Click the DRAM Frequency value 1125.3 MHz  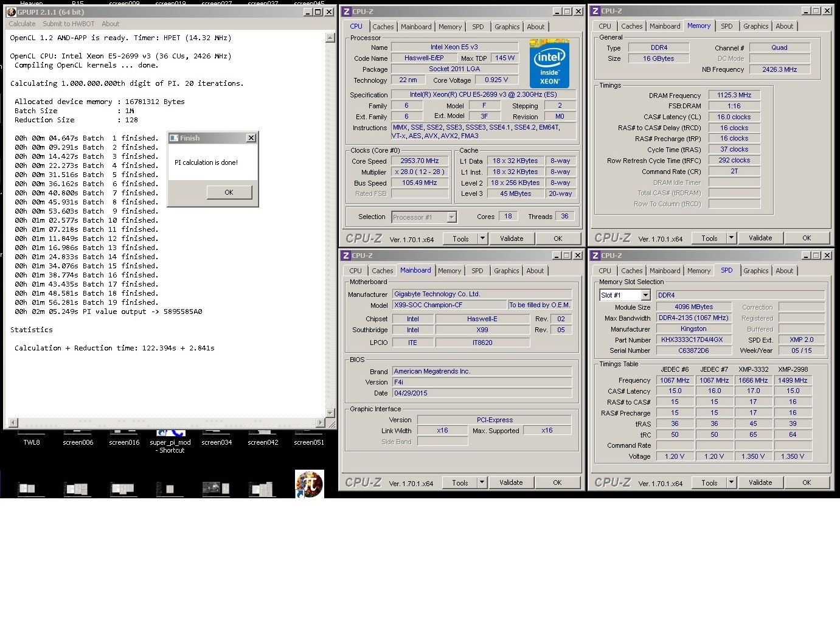click(734, 95)
